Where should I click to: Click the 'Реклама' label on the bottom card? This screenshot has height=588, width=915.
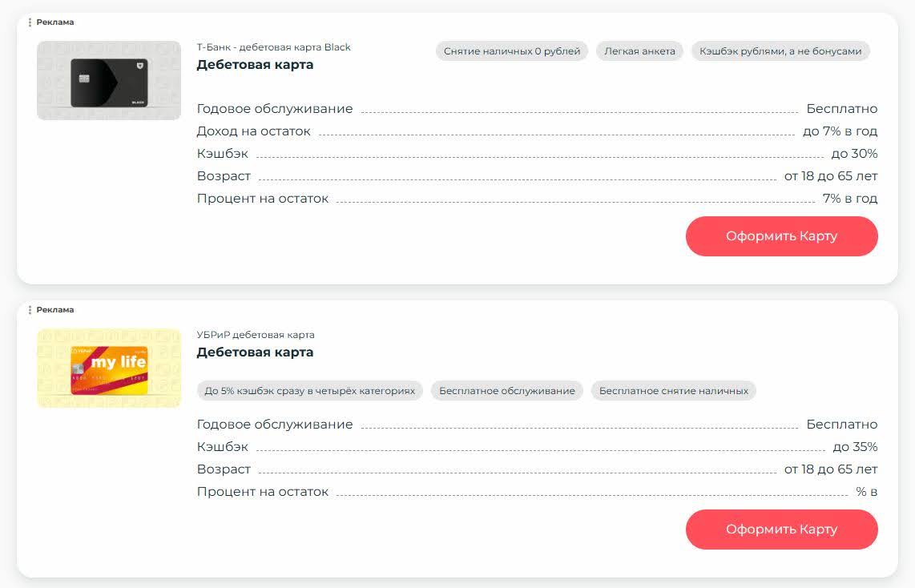[x=54, y=309]
